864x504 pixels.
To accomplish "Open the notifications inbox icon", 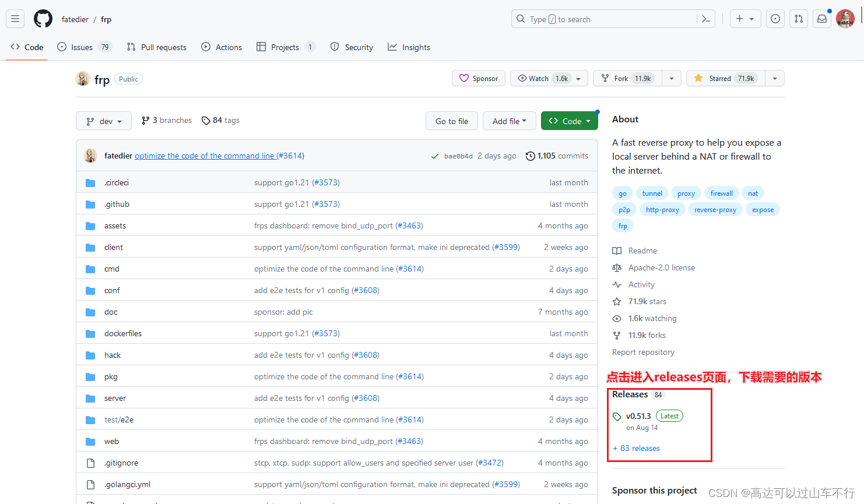I will coord(822,19).
